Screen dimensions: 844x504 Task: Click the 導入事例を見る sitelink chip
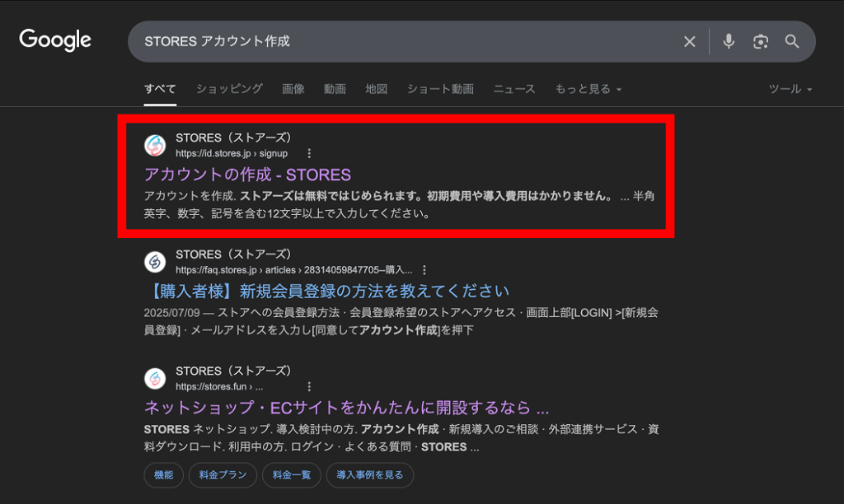point(370,475)
